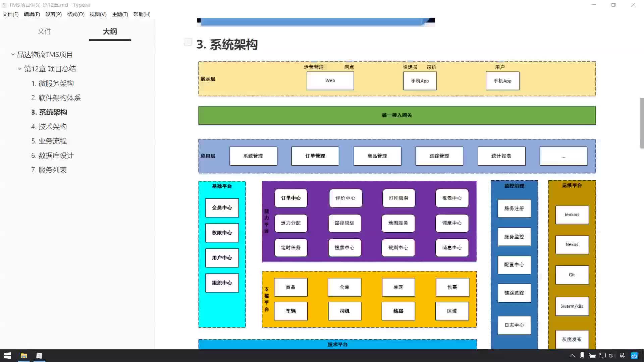644x362 pixels.
Task: Open the 段落(P) menu
Action: click(x=53, y=14)
